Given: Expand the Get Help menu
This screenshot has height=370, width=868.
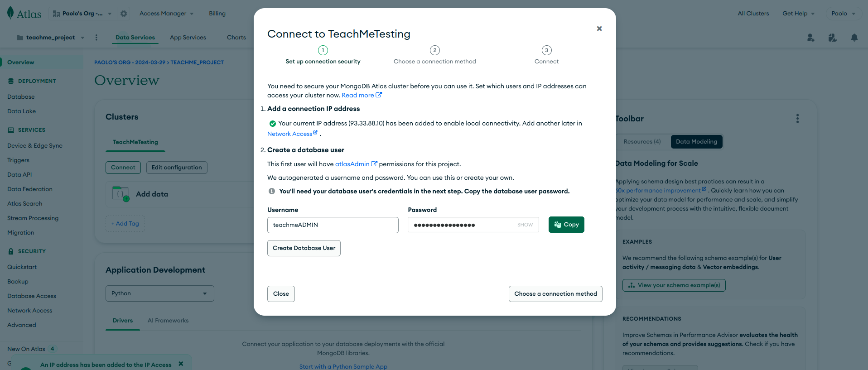Looking at the screenshot, I should (x=798, y=14).
